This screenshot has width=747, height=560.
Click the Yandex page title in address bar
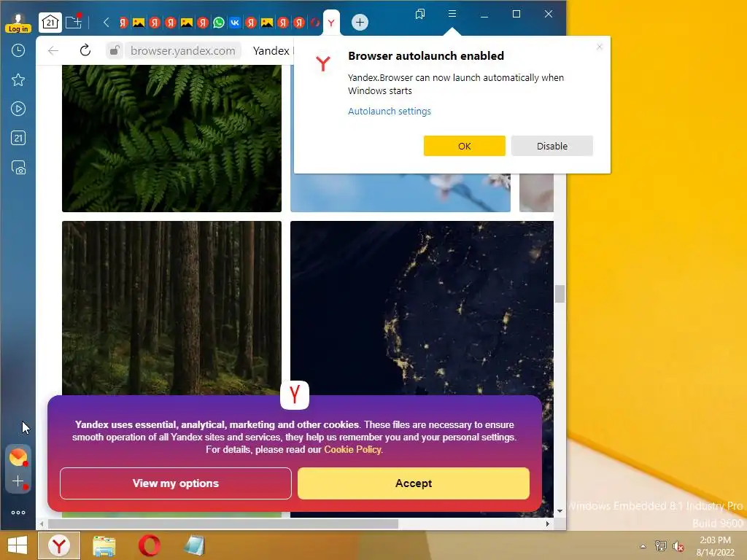pos(271,50)
